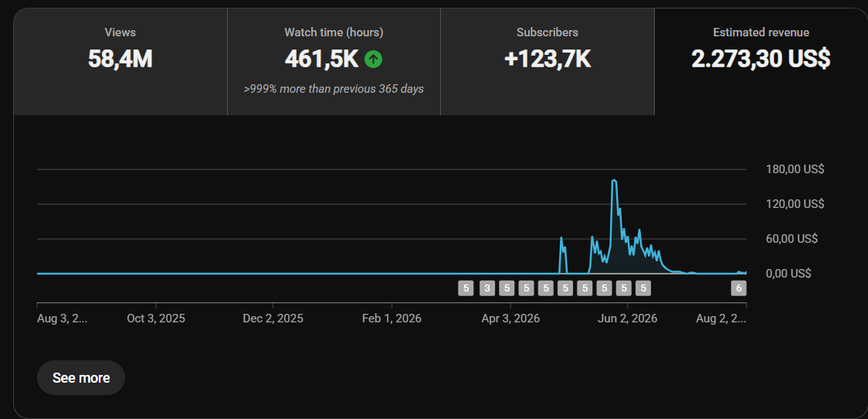Select the last marker labeled 5 before the 6
The height and width of the screenshot is (419, 868).
[643, 288]
